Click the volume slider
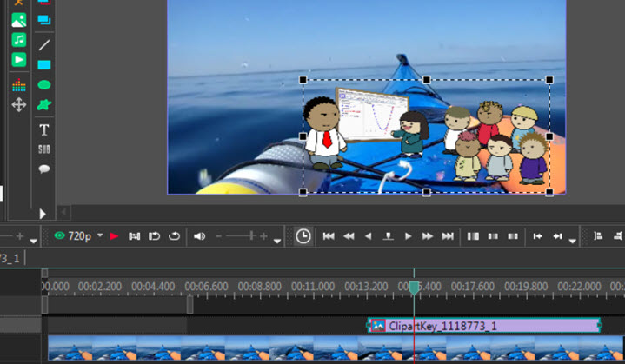Screen dimensions: 625x364 click(x=242, y=236)
